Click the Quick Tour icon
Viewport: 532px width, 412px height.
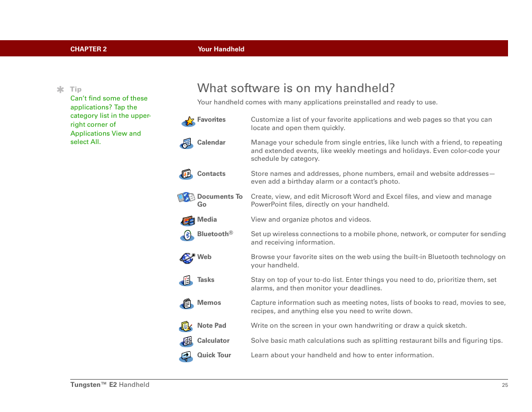[186, 356]
